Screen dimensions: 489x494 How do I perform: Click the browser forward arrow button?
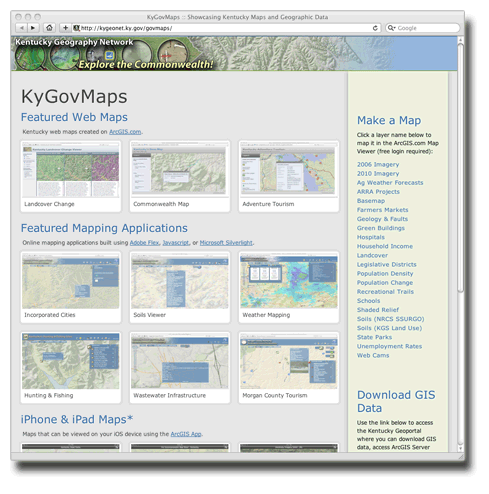click(33, 28)
